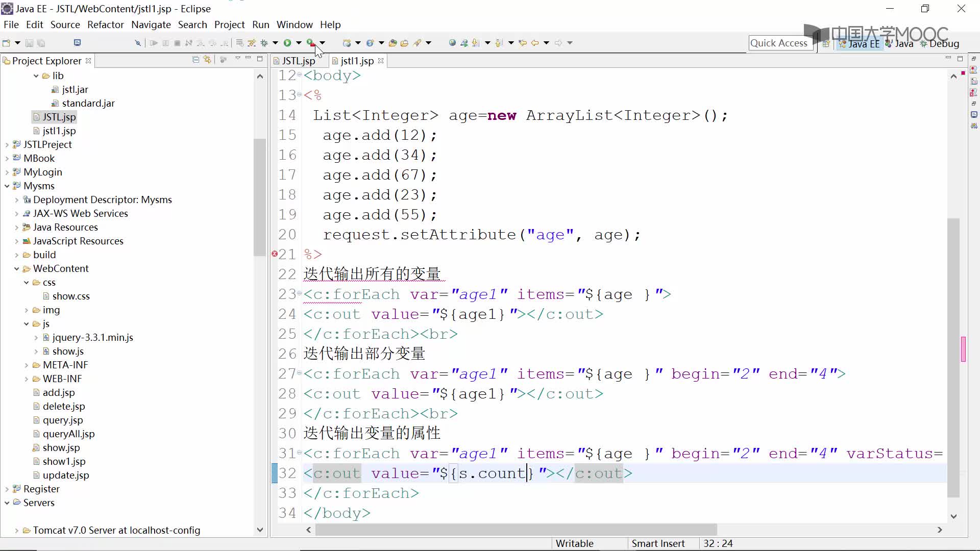Close the jstl1.jsp editor tab
This screenshot has height=551, width=980.
click(x=381, y=61)
